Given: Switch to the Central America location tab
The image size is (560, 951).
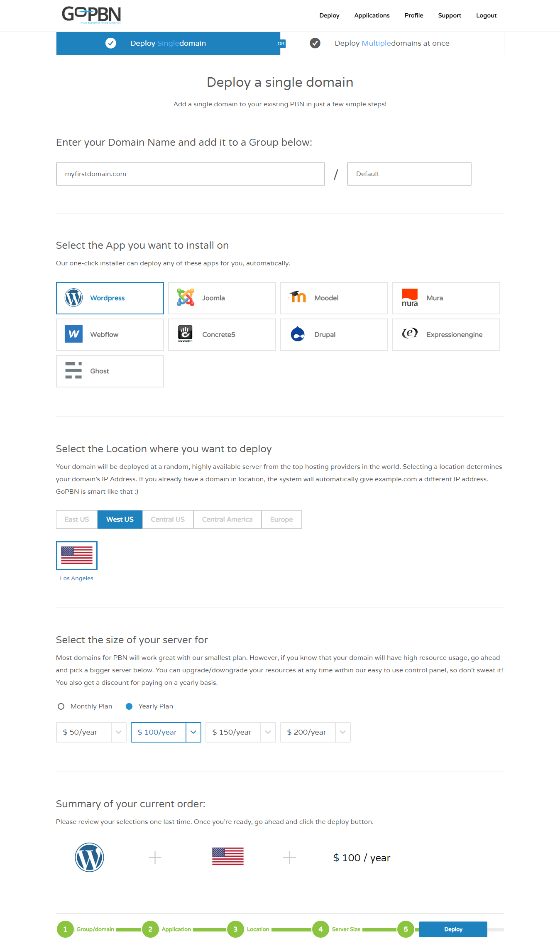Looking at the screenshot, I should [x=227, y=520].
